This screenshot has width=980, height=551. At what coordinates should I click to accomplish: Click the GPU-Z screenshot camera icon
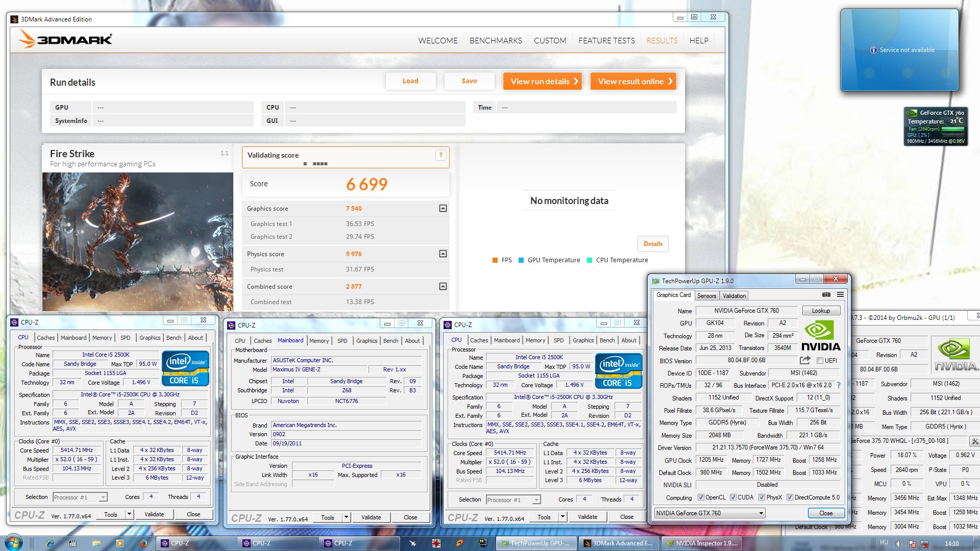(x=826, y=294)
